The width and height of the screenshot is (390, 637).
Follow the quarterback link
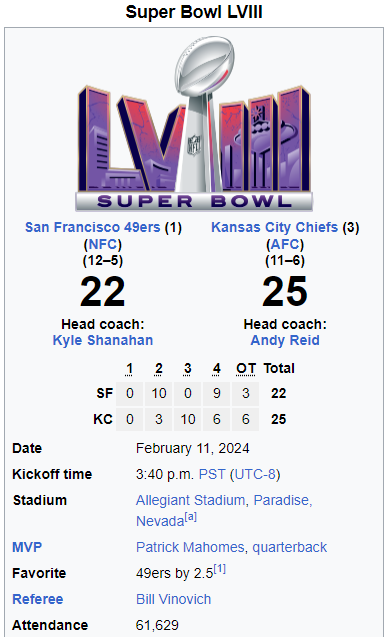(x=290, y=547)
